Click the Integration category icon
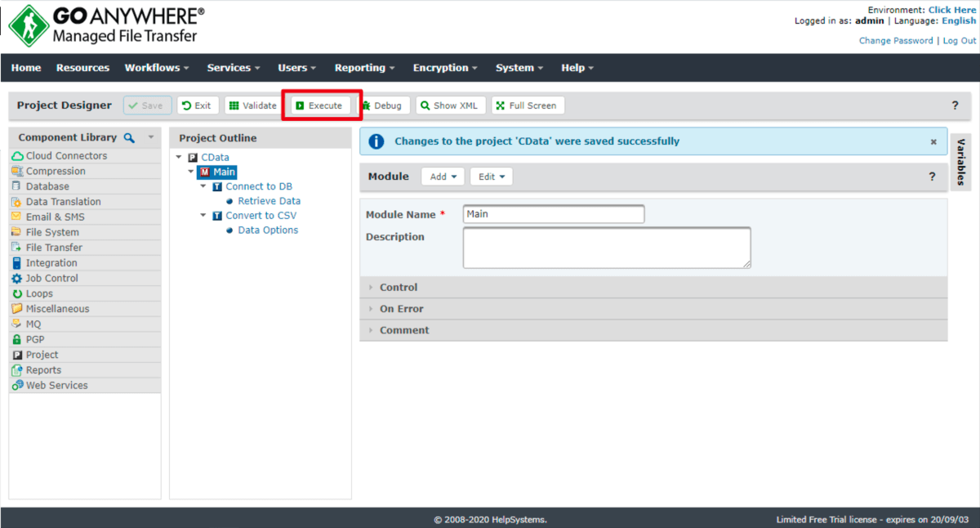The image size is (980, 528). click(17, 263)
